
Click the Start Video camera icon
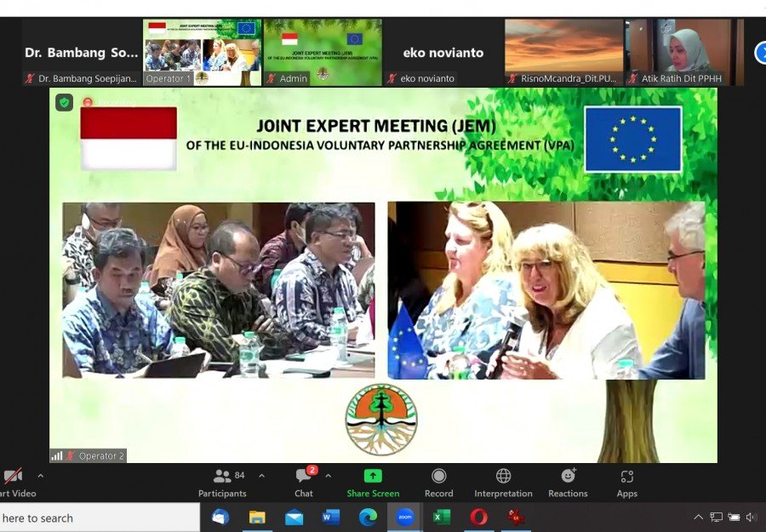point(13,476)
